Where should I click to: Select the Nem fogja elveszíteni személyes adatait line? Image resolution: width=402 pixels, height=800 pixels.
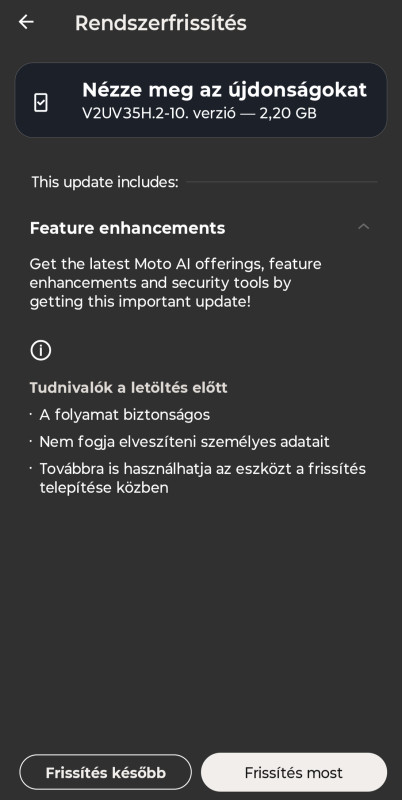coord(184,442)
